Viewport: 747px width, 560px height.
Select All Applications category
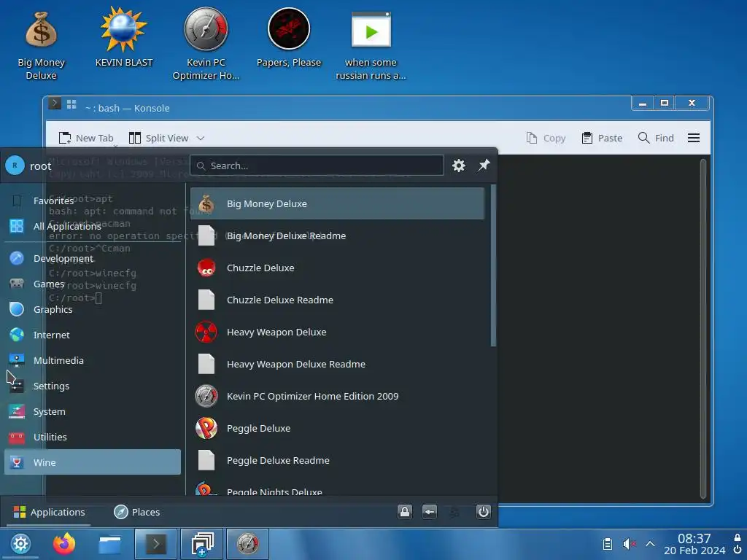coord(93,226)
